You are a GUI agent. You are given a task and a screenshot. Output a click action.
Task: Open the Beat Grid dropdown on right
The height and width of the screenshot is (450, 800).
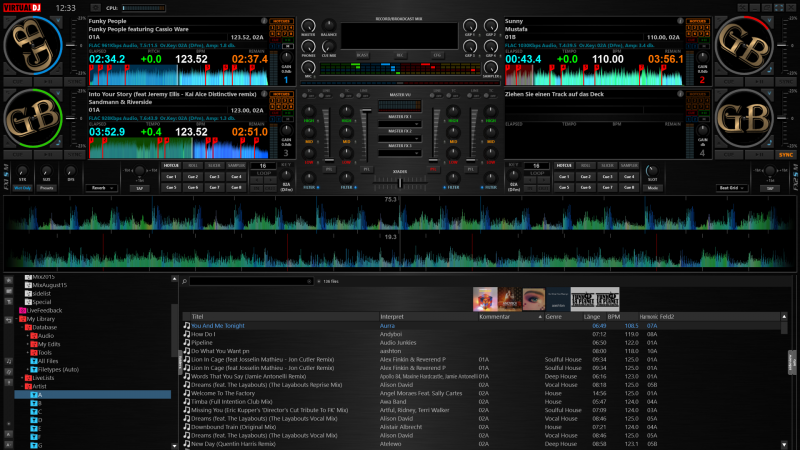[x=732, y=188]
